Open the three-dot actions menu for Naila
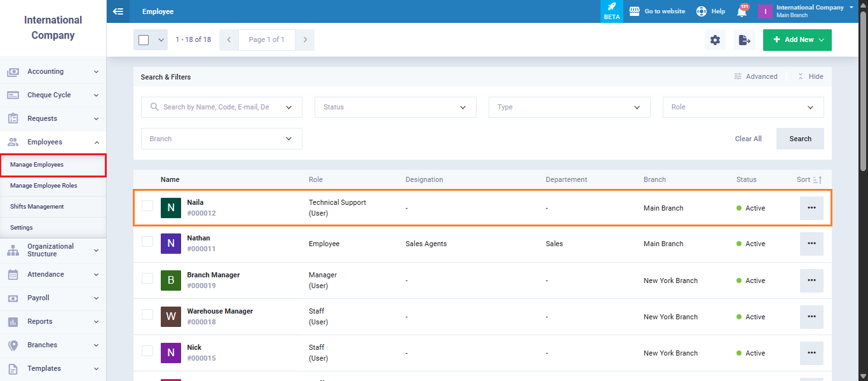Screen dimensions: 868x381 coord(811,208)
